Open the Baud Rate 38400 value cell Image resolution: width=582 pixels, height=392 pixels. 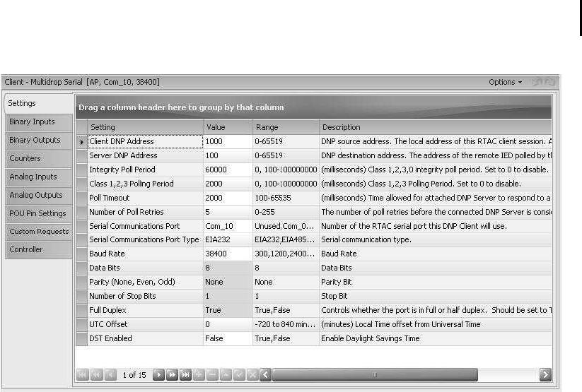[x=228, y=254]
